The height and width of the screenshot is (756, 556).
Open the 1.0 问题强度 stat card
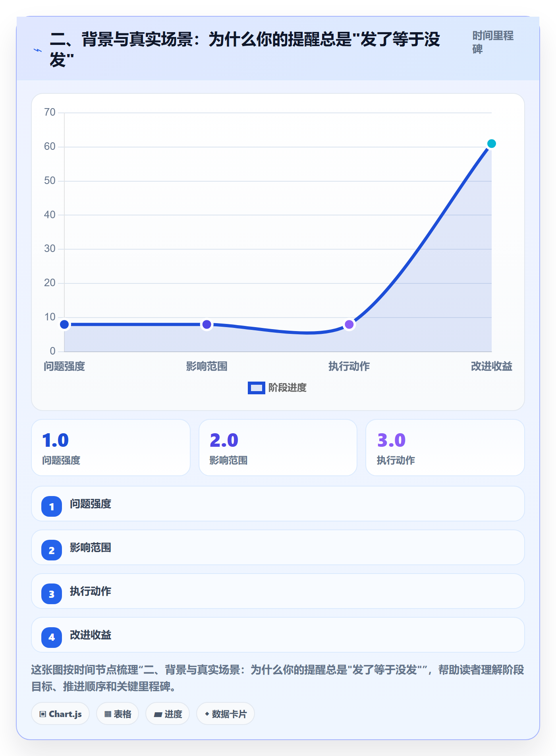pyautogui.click(x=111, y=448)
